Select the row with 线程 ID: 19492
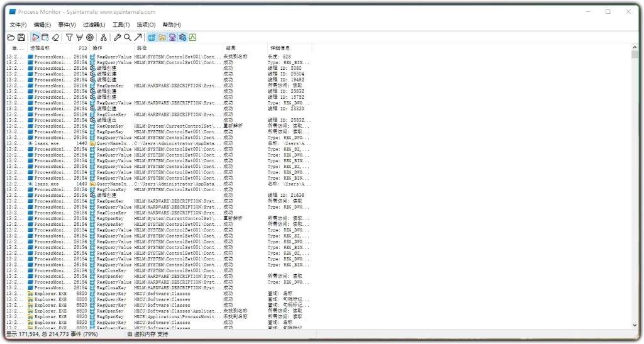This screenshot has width=644, height=344. click(x=158, y=80)
